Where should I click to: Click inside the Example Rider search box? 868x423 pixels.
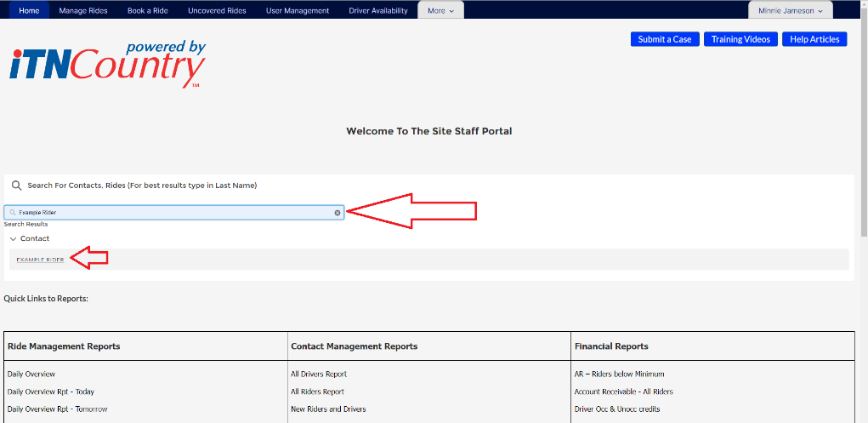pyautogui.click(x=170, y=213)
